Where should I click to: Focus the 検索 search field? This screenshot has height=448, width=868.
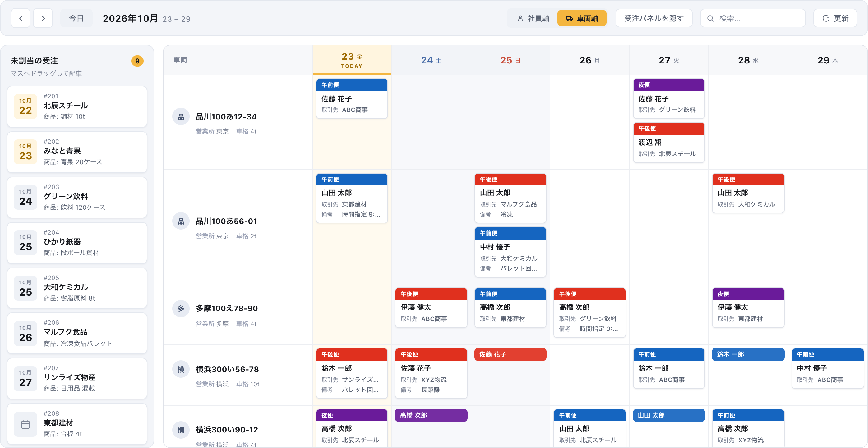tap(753, 18)
